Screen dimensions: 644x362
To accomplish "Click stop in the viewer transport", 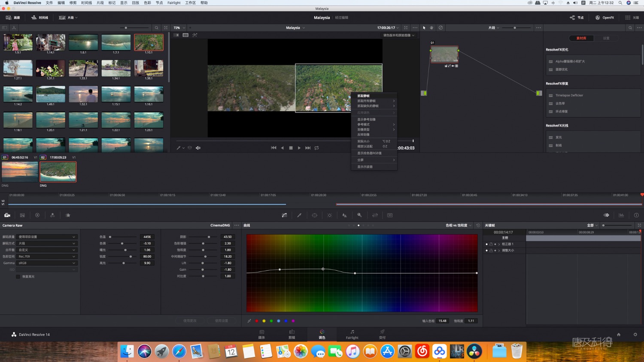I will pos(291,148).
